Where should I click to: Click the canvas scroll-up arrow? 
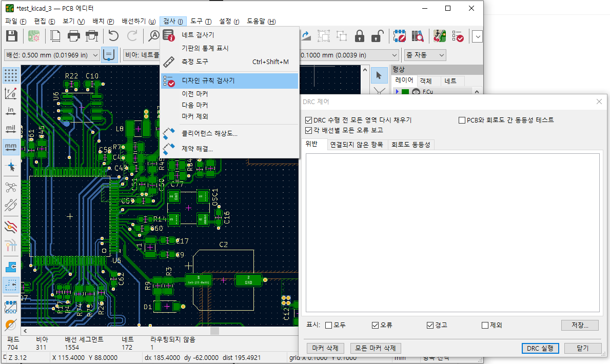[x=365, y=70]
